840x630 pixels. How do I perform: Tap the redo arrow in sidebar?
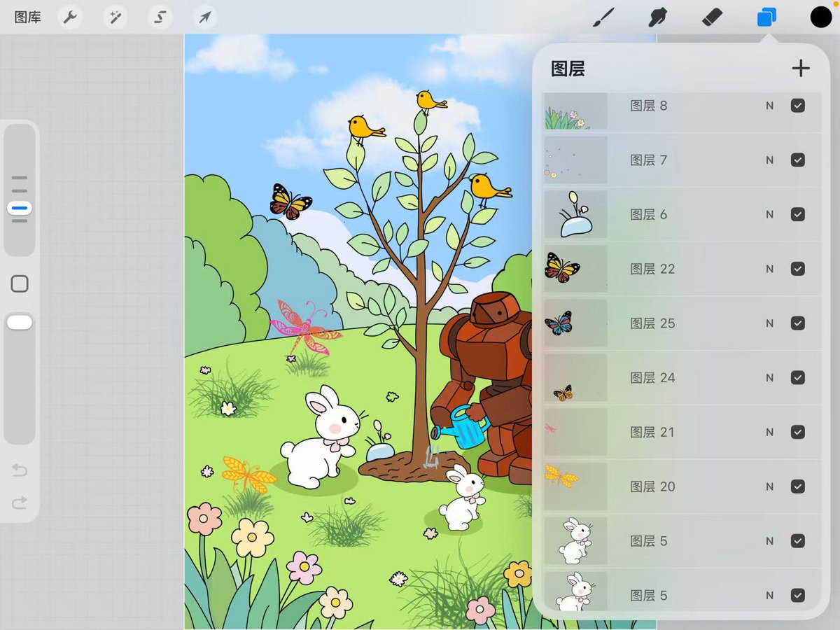click(x=20, y=502)
